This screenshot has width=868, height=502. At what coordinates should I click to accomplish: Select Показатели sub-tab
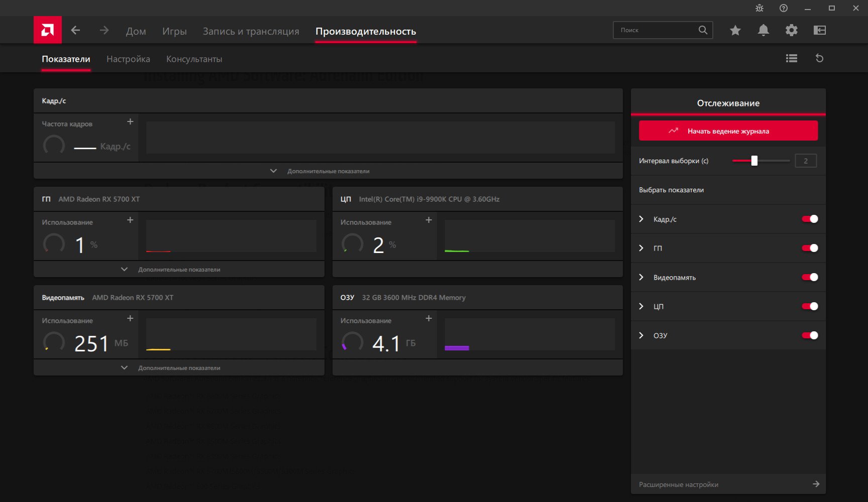coord(66,59)
